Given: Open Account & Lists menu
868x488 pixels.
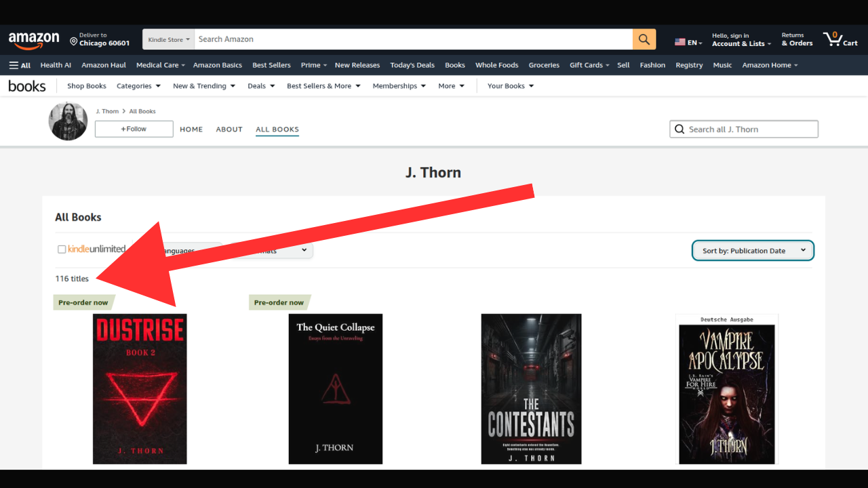Looking at the screenshot, I should tap(741, 39).
